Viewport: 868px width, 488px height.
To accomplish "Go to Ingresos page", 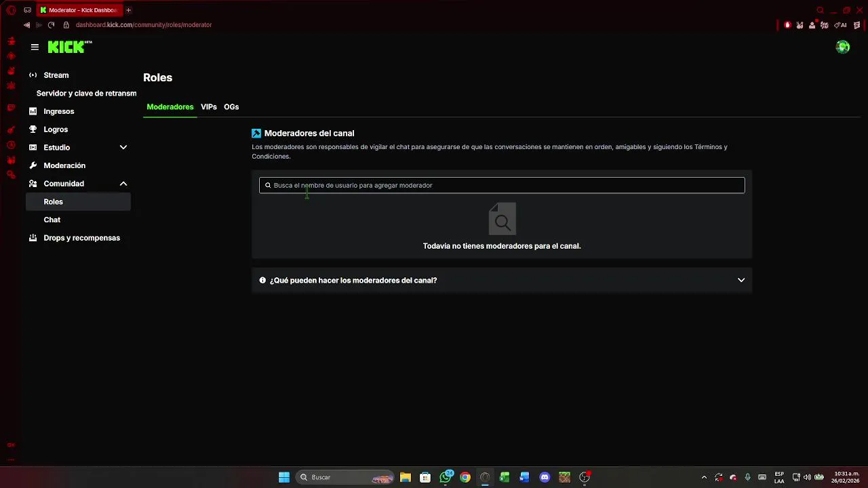I will click(x=59, y=111).
